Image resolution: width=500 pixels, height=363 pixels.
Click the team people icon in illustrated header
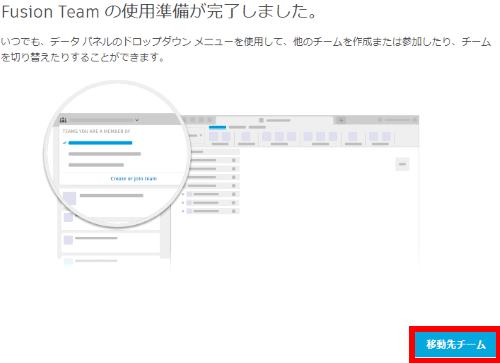click(x=63, y=120)
